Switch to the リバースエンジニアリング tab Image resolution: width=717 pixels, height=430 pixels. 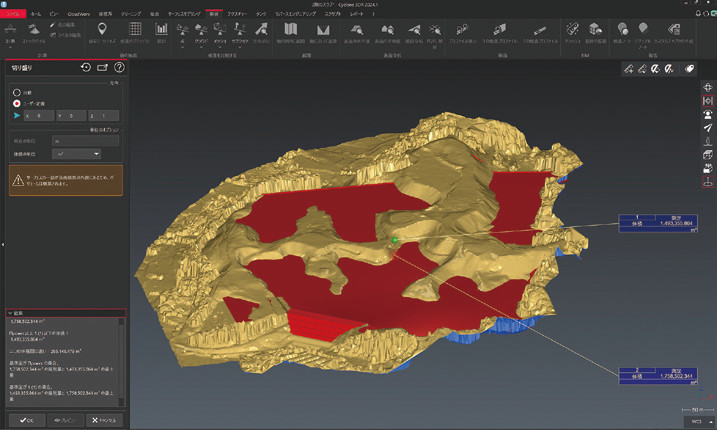(295, 14)
